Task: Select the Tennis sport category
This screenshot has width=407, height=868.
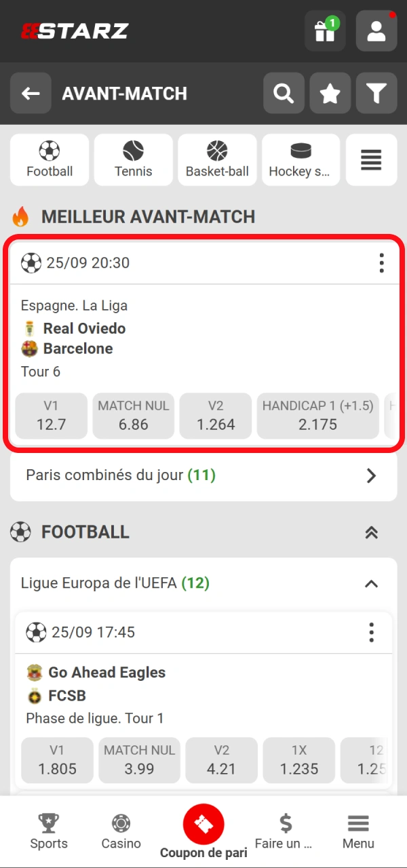Action: tap(134, 160)
